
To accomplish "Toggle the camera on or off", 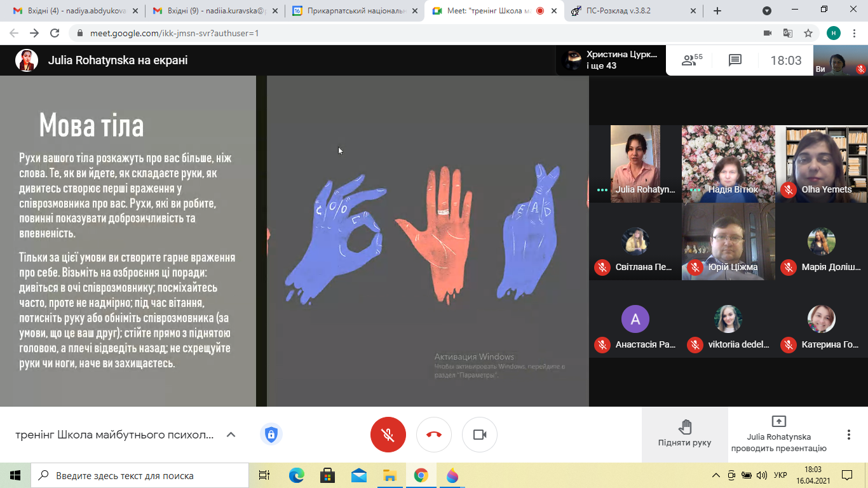I will (480, 435).
